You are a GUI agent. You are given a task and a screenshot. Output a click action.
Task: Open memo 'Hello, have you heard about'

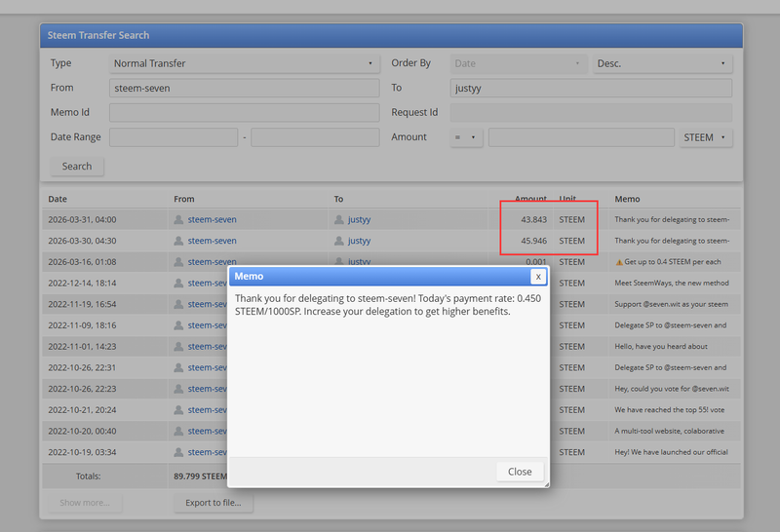click(x=661, y=347)
